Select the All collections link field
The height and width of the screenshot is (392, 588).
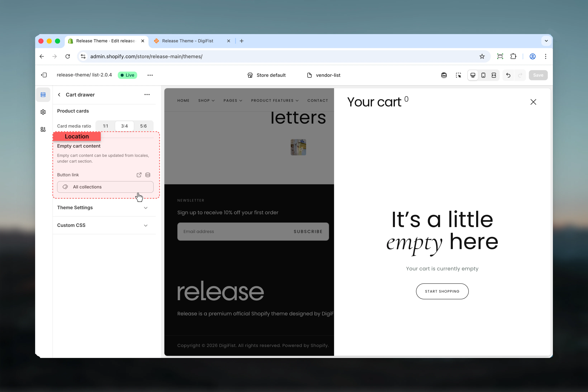(105, 187)
